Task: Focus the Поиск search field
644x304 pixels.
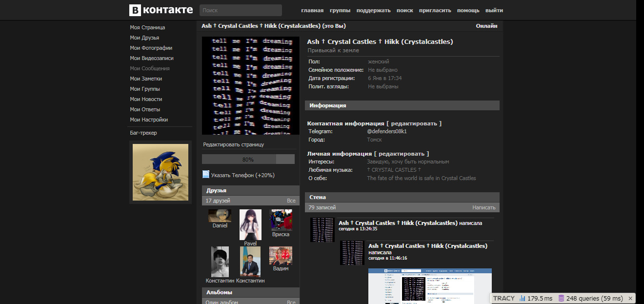Action: [x=241, y=10]
